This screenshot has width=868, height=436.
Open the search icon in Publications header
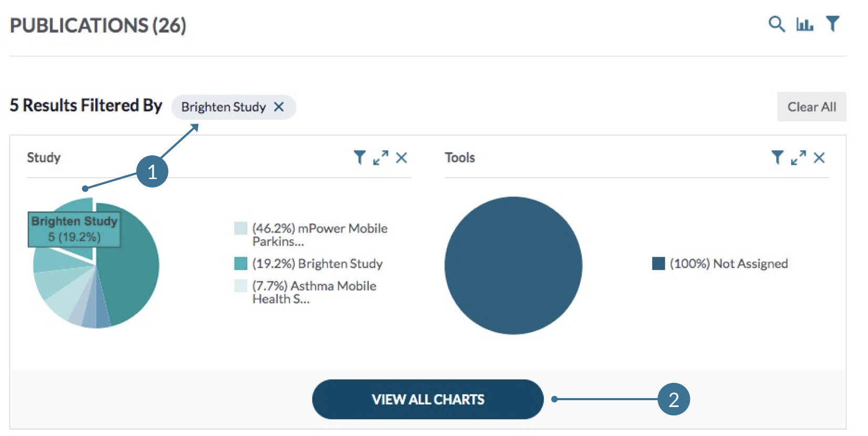click(x=776, y=24)
